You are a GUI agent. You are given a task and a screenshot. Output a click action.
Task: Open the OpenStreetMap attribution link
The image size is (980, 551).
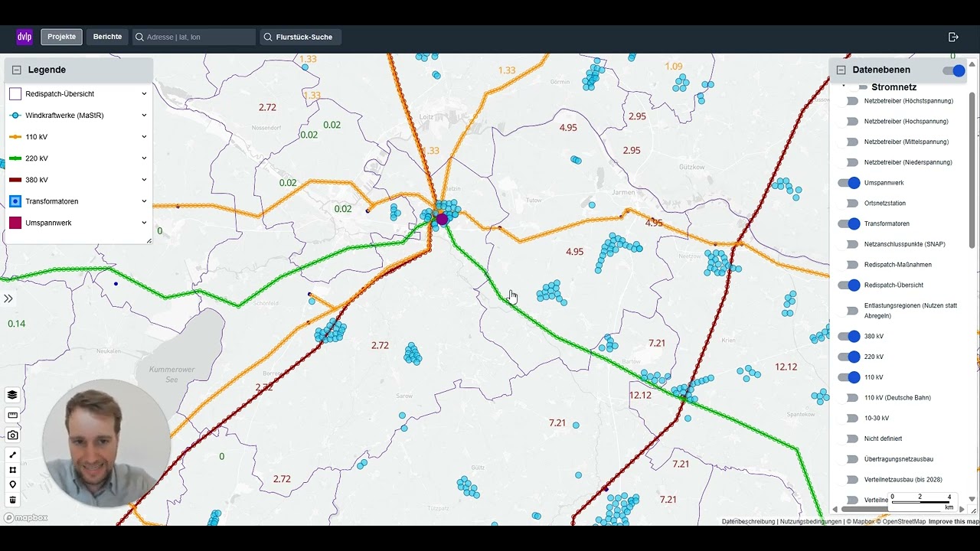tap(901, 522)
